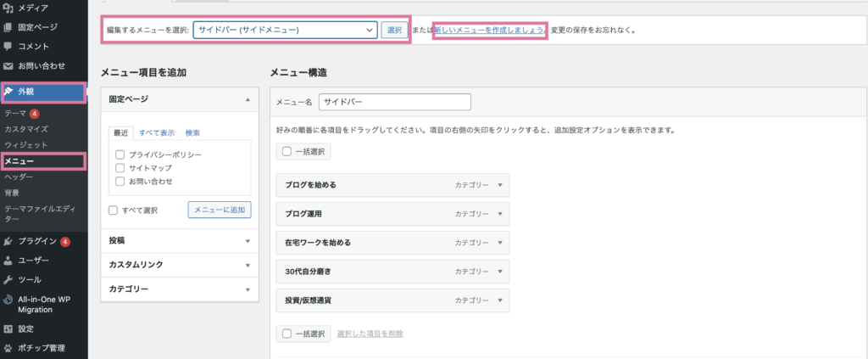The height and width of the screenshot is (359, 868).
Task: Click the ポチップ管理 paw icon
Action: tap(8, 349)
